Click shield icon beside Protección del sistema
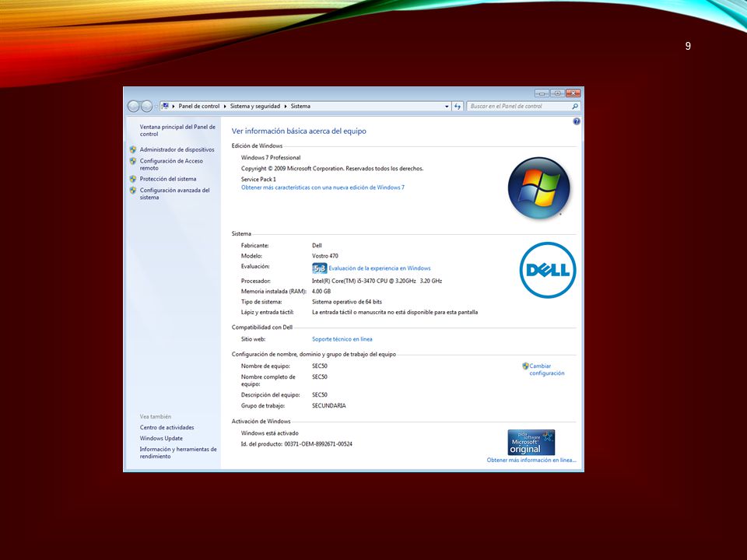 133,179
